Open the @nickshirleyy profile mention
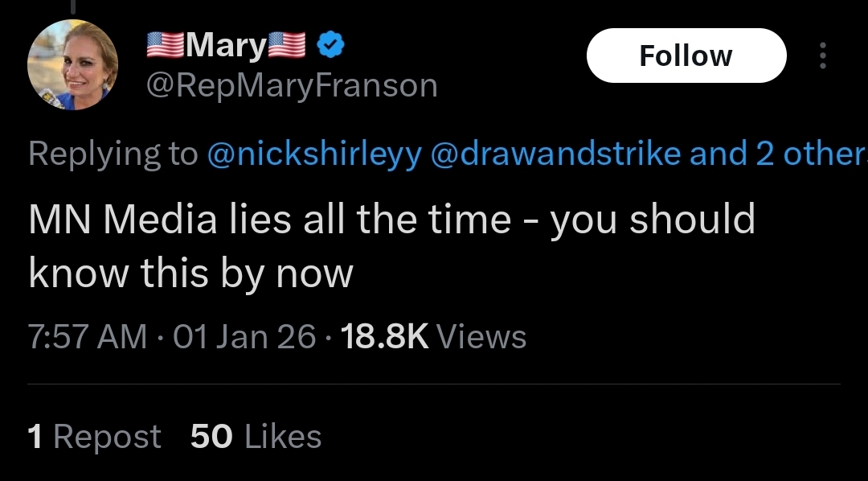This screenshot has height=481, width=868. (x=313, y=154)
